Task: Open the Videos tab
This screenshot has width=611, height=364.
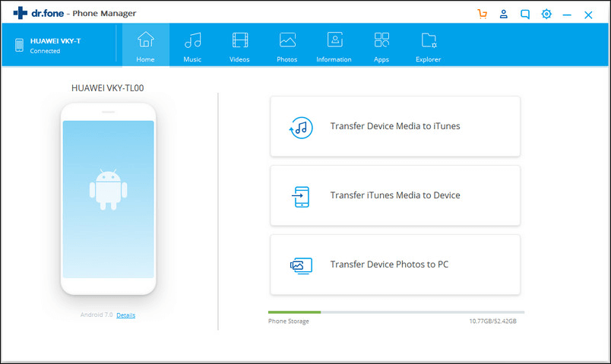Action: click(240, 46)
